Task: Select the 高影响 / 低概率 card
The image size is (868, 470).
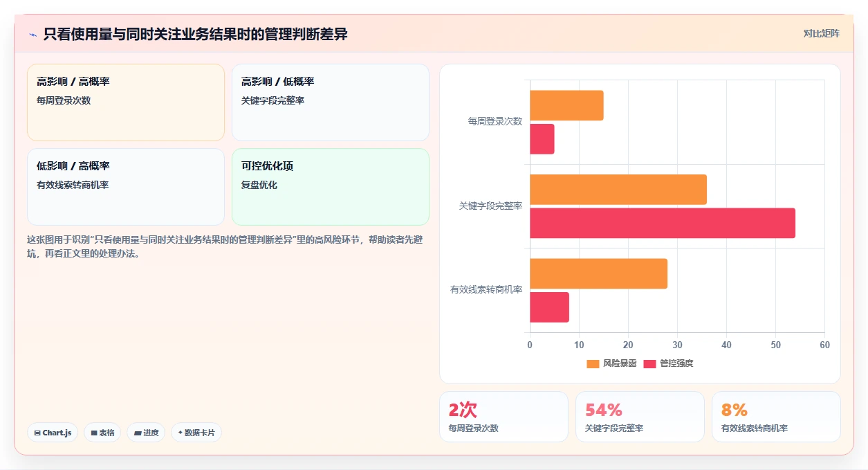Action: coord(331,102)
